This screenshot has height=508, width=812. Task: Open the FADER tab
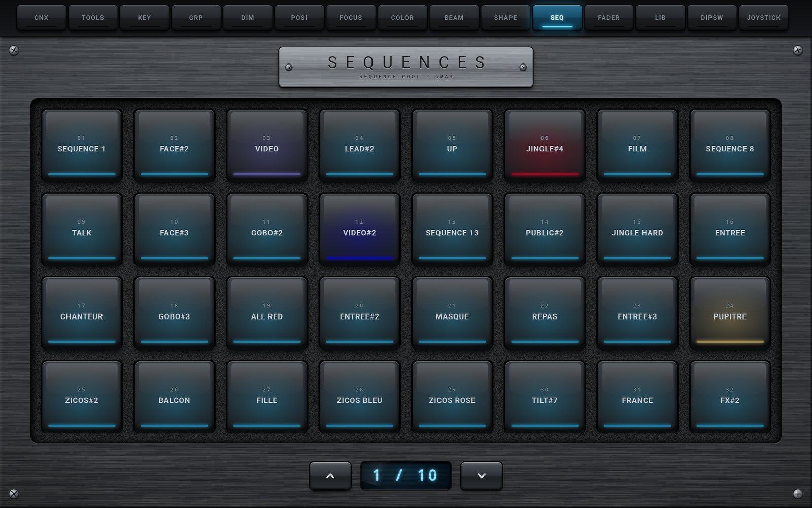[608, 18]
